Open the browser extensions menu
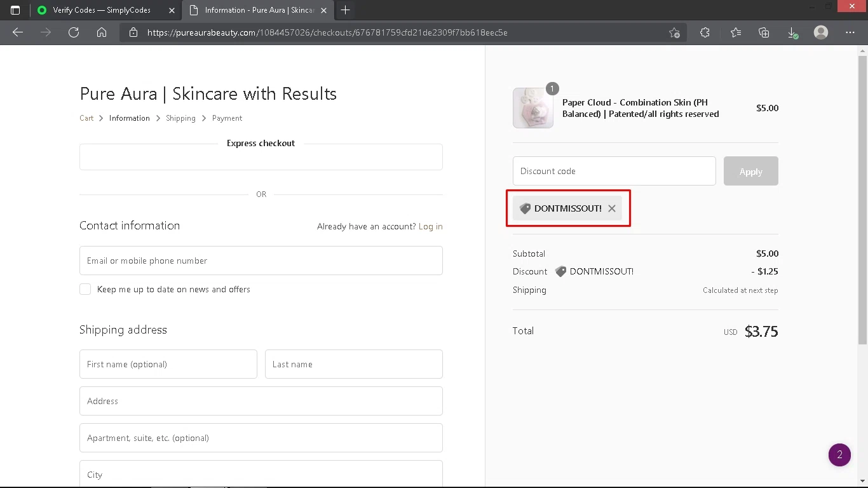The height and width of the screenshot is (488, 868). (705, 32)
